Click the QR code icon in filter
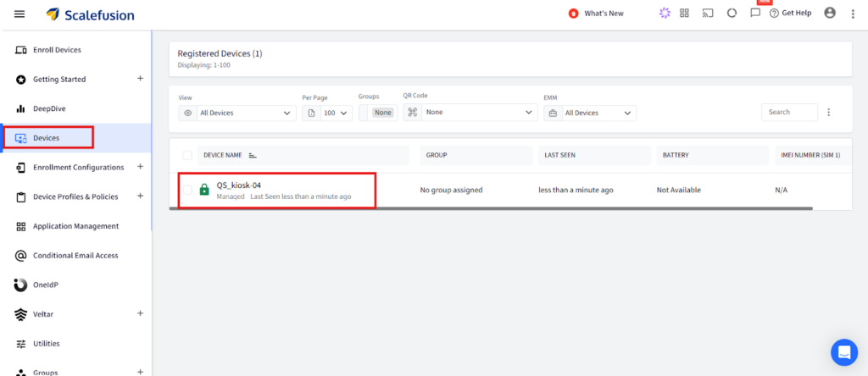Image resolution: width=868 pixels, height=376 pixels. coord(413,113)
